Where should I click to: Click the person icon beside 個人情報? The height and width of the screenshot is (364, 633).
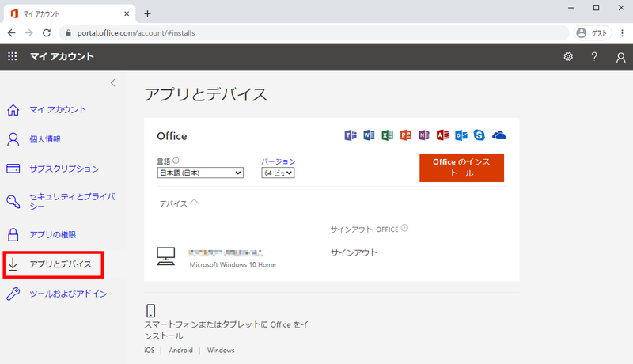[x=13, y=139]
